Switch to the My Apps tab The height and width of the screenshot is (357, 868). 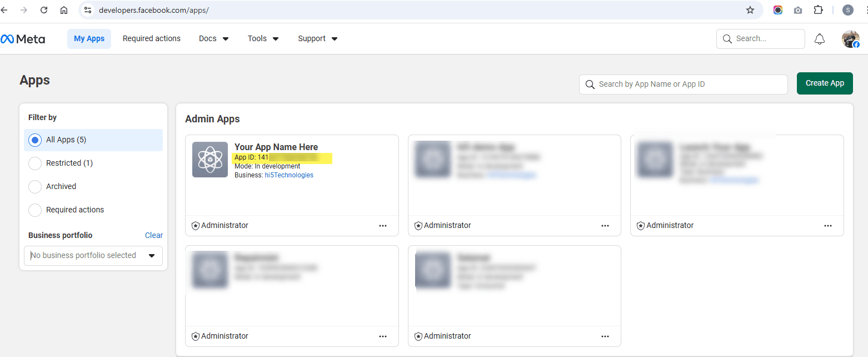tap(89, 39)
